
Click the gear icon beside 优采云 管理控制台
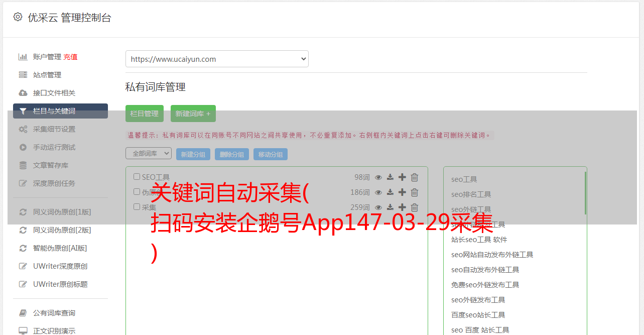coord(18,17)
